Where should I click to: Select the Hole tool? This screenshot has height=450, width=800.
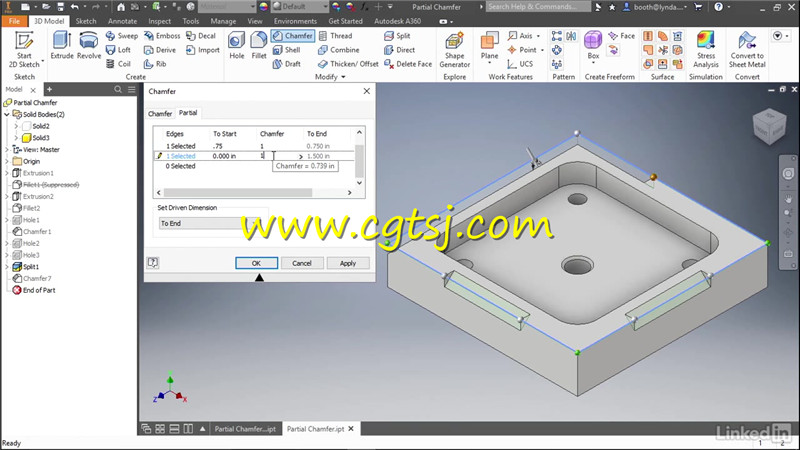[236, 46]
